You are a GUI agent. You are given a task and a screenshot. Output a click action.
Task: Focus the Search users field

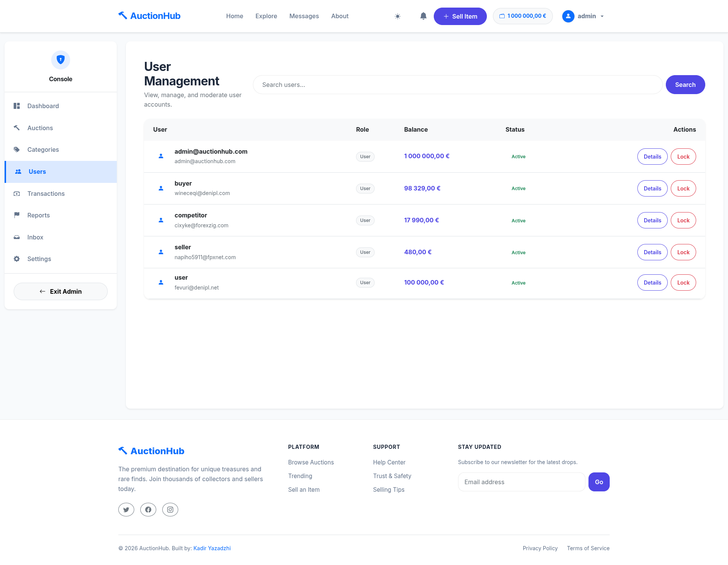458,85
